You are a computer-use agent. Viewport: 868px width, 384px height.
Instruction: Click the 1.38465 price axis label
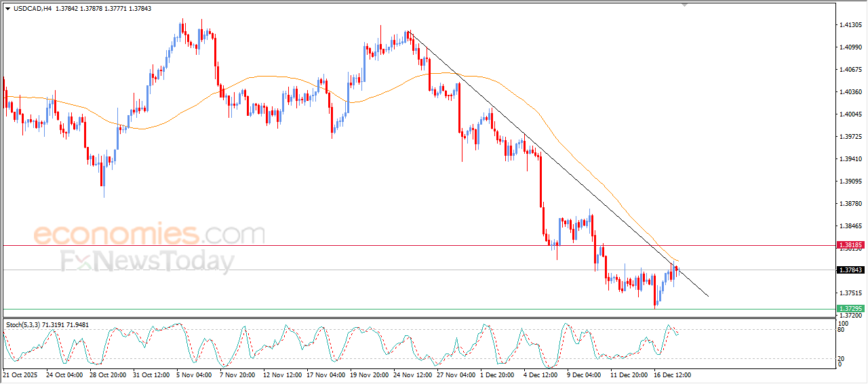(850, 226)
